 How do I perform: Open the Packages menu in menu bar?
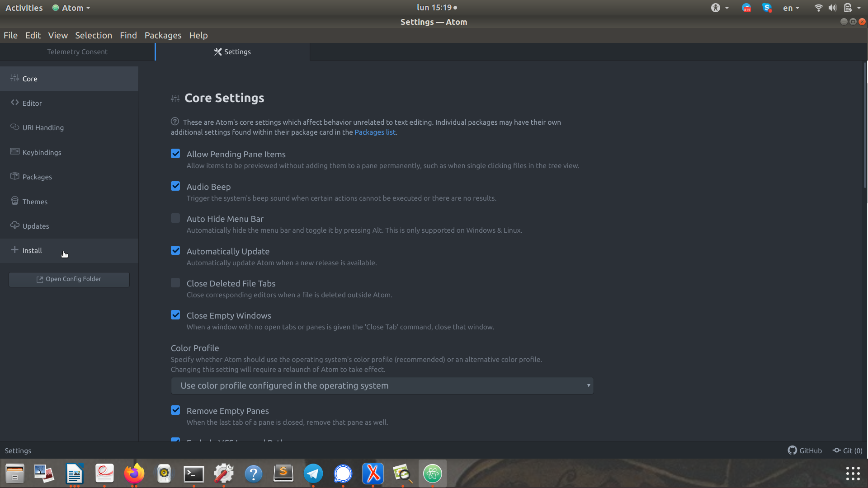click(x=163, y=35)
